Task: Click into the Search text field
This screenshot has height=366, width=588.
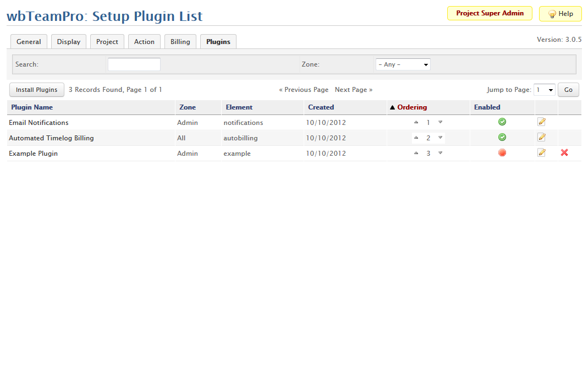Action: pyautogui.click(x=134, y=64)
